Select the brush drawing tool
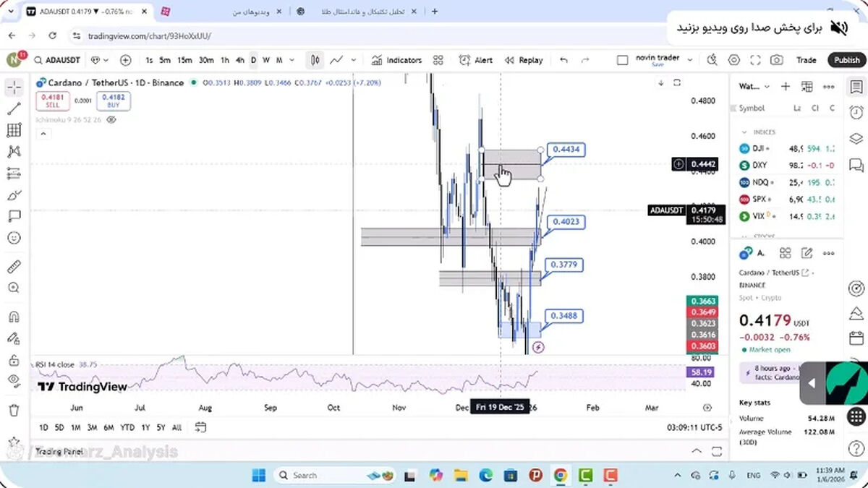Image resolution: width=868 pixels, height=488 pixels. click(x=13, y=195)
